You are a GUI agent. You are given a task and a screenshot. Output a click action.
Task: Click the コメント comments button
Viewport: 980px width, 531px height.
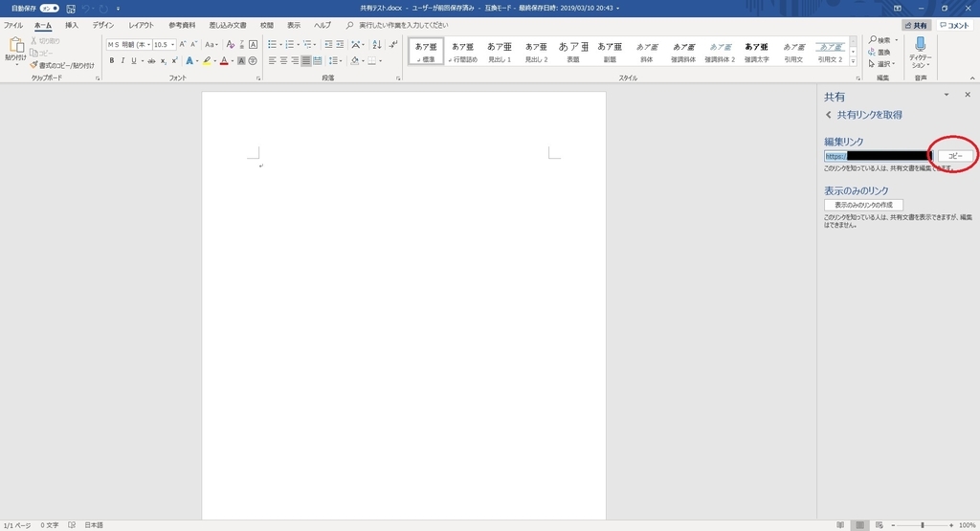click(954, 26)
